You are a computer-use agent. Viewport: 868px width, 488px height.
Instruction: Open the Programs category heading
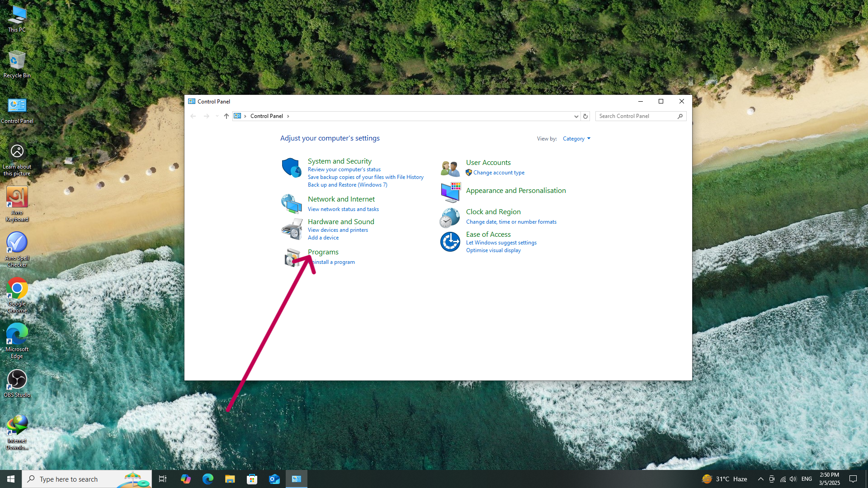[x=323, y=252]
